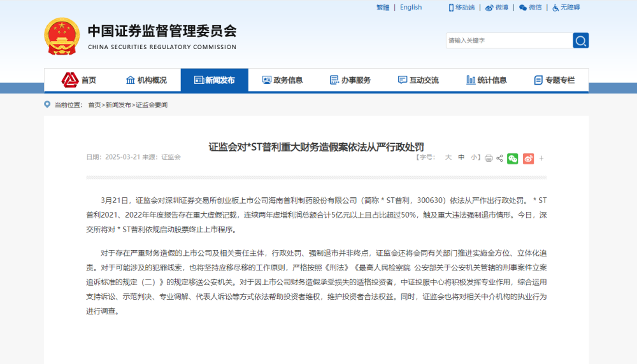The width and height of the screenshot is (637, 364).
Task: Set font size to 大 (large)
Action: (448, 157)
